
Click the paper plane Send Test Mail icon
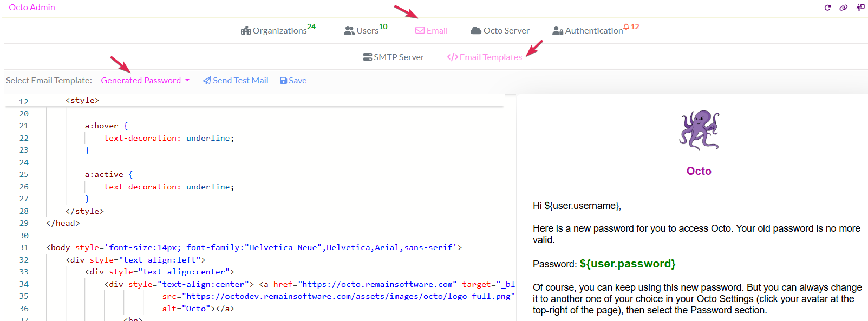(x=207, y=81)
